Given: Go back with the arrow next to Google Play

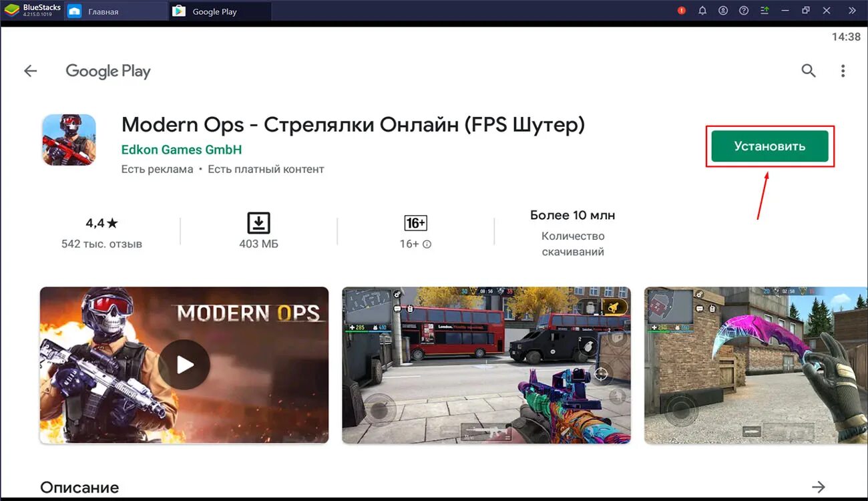Looking at the screenshot, I should coord(31,71).
